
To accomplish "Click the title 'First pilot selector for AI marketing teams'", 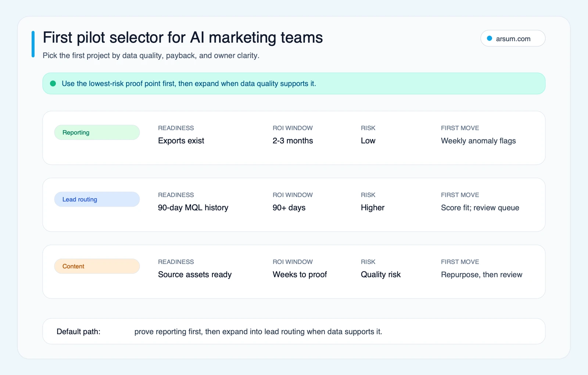I will click(x=183, y=37).
